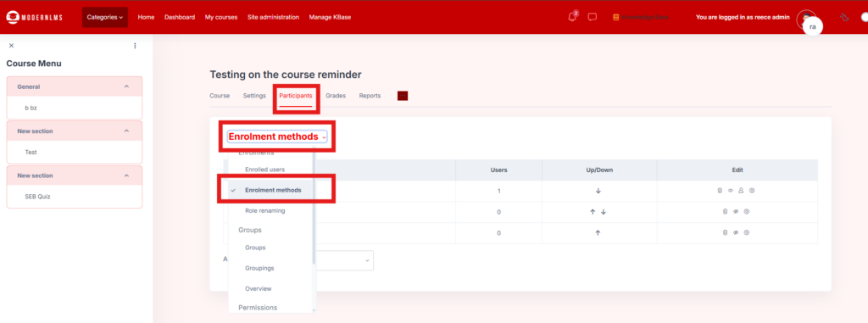Click the dropdown list's vertical scrollbar
Image resolution: width=868 pixels, height=323 pixels.
pos(314,208)
